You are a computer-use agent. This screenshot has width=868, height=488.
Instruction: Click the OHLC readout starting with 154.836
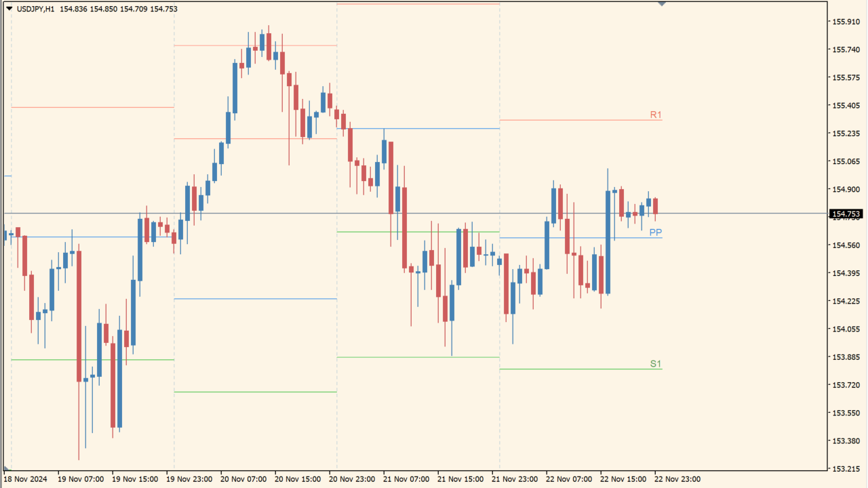point(119,8)
